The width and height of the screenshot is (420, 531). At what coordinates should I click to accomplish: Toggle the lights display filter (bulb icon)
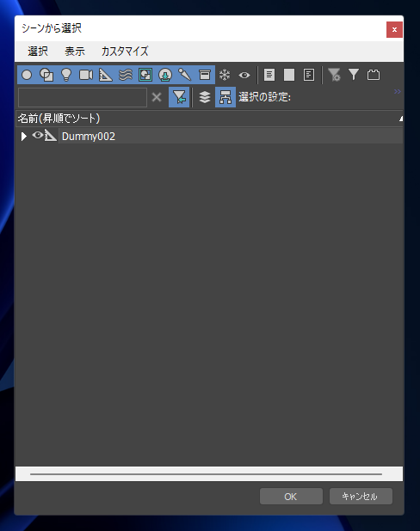point(66,75)
